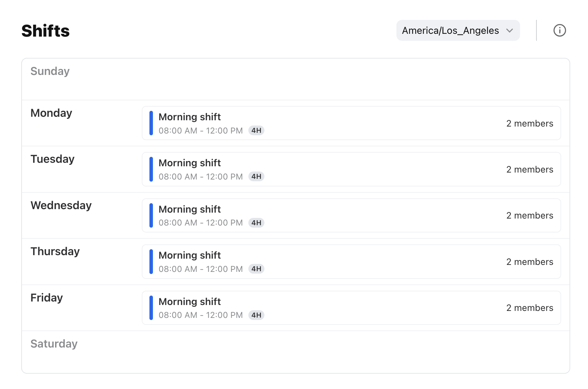
Task: Click Tuesday's 2 members count
Action: point(529,169)
